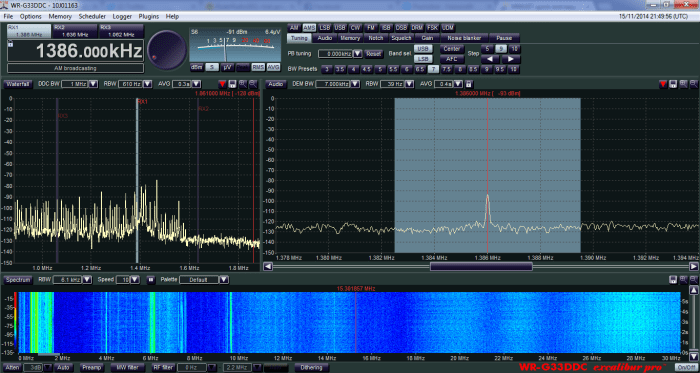Image resolution: width=700 pixels, height=373 pixels.
Task: Toggle the MW filter
Action: pyautogui.click(x=128, y=368)
